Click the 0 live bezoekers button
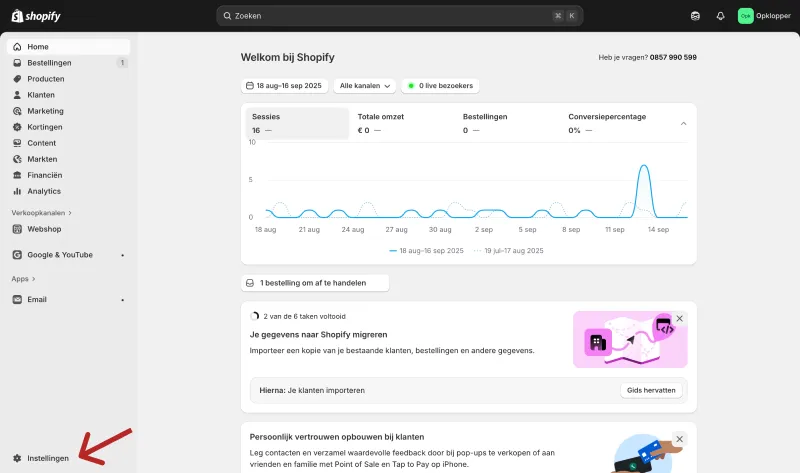This screenshot has width=800, height=473. tap(440, 86)
